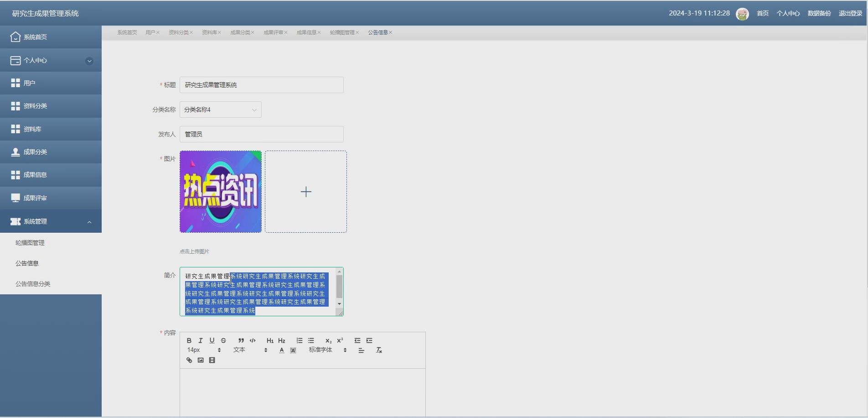Open 成果信息 in the sidebar
868x418 pixels.
[x=51, y=175]
